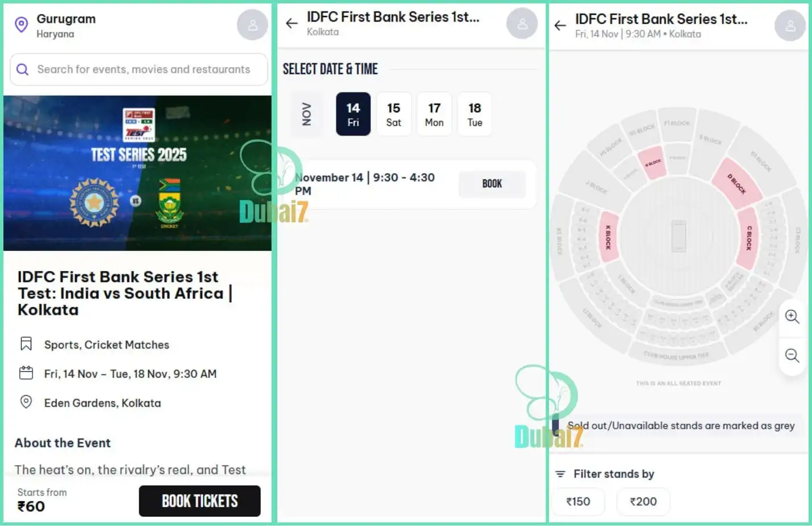Zoom into the stadium map with magnifier plus

(792, 317)
